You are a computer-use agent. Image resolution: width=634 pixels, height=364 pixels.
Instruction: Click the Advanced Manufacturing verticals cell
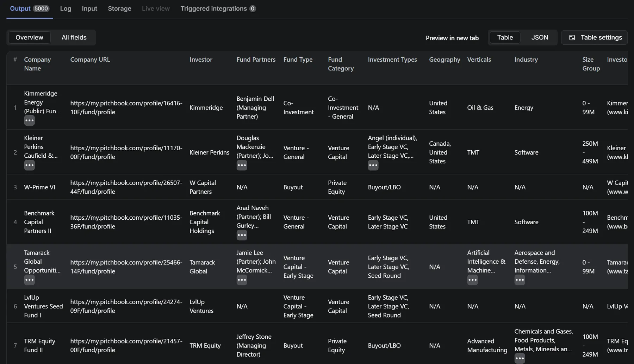[x=487, y=345]
